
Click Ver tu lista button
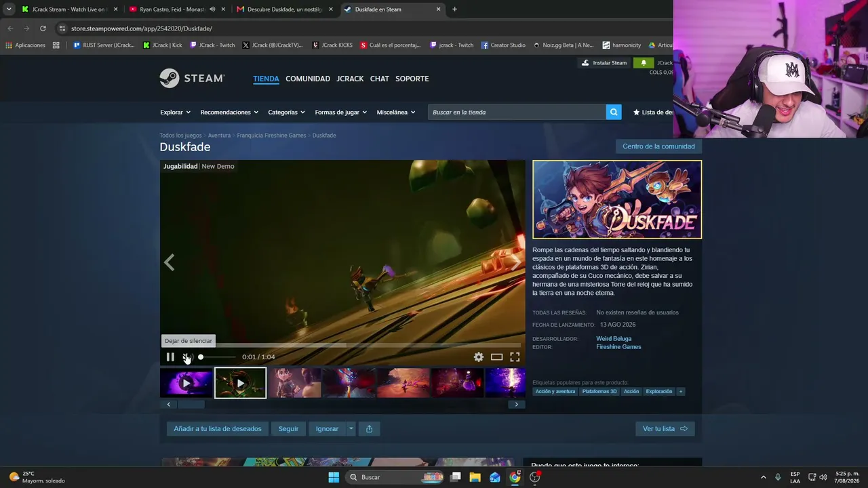pyautogui.click(x=665, y=428)
